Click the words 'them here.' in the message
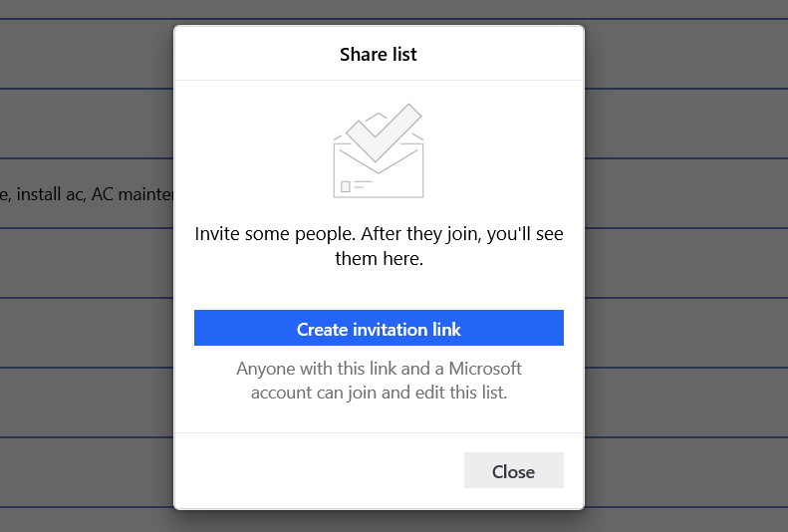Image resolution: width=788 pixels, height=532 pixels. (x=379, y=259)
